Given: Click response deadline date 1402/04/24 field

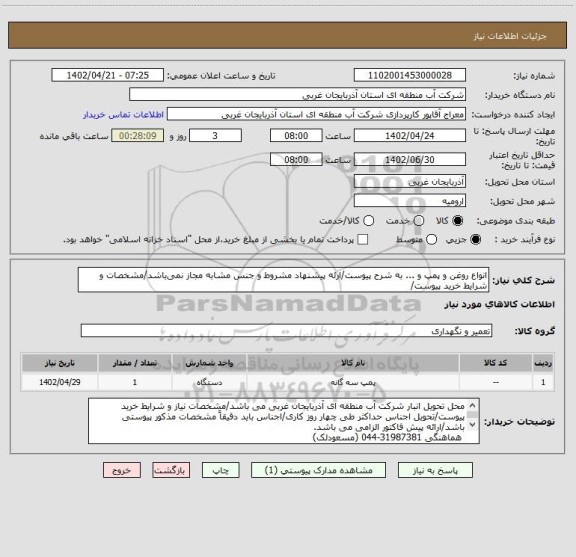Looking at the screenshot, I should pos(410,136).
